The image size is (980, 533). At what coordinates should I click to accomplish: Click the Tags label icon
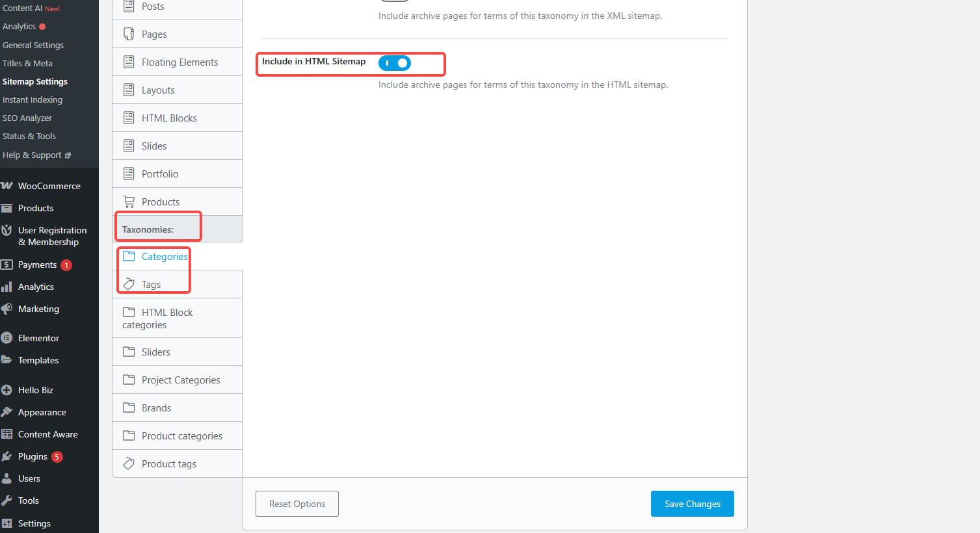[129, 285]
